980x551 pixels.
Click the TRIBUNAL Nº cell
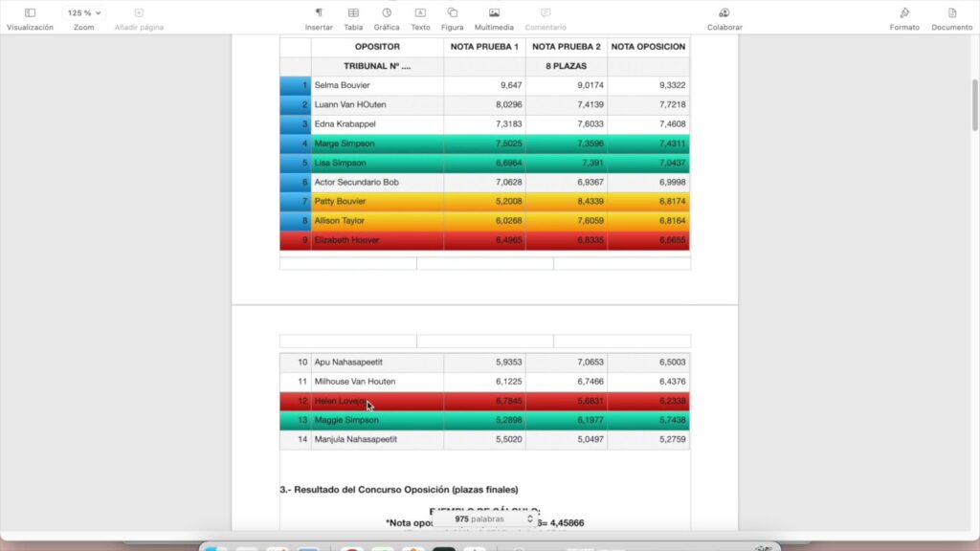377,66
